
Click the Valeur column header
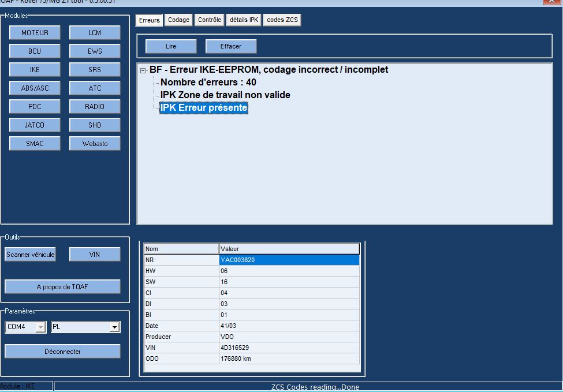point(289,249)
